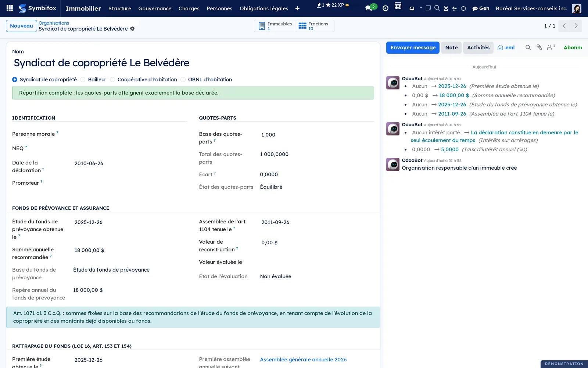Click first OdooBot avatar in chatter
The height and width of the screenshot is (368, 588).
click(x=393, y=83)
